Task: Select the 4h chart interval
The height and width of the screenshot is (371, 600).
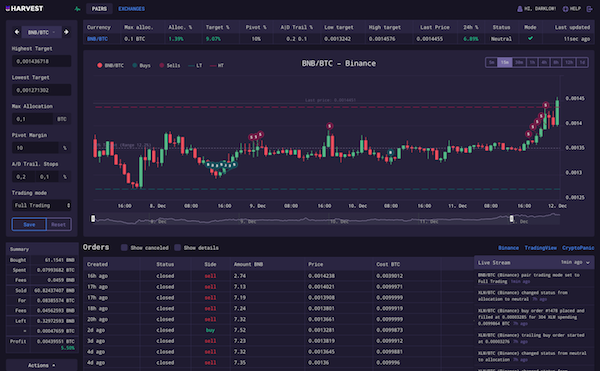Action: pos(544,62)
